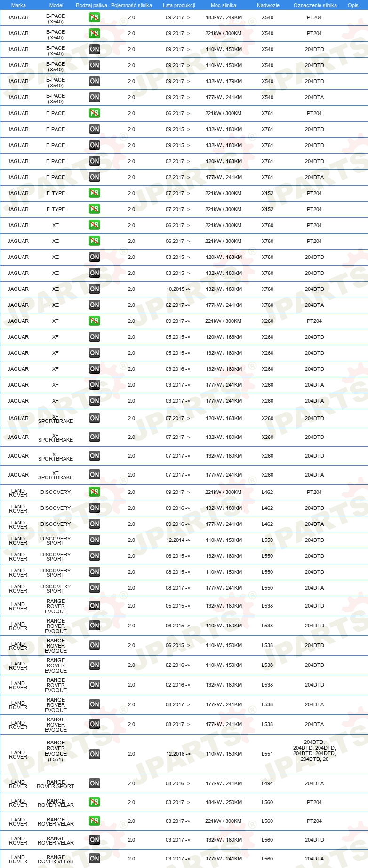The width and height of the screenshot is (368, 868).
Task: Click the Pojemność silnika column header
Action: (x=131, y=5)
